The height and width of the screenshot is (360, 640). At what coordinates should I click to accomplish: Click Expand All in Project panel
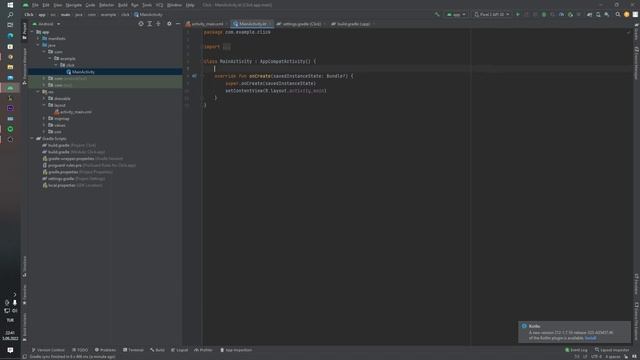(x=150, y=24)
